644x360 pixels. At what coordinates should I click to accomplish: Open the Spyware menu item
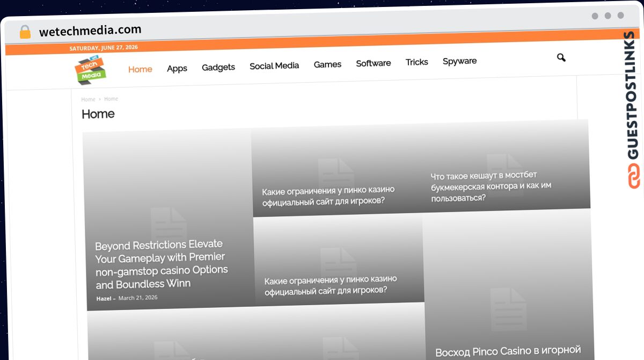(460, 61)
